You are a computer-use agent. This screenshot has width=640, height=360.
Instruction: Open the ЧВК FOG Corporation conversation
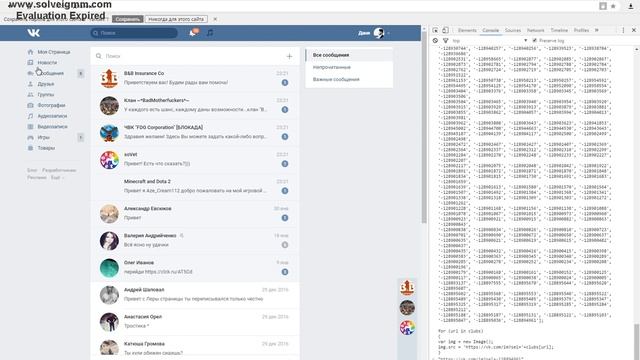coord(195,132)
